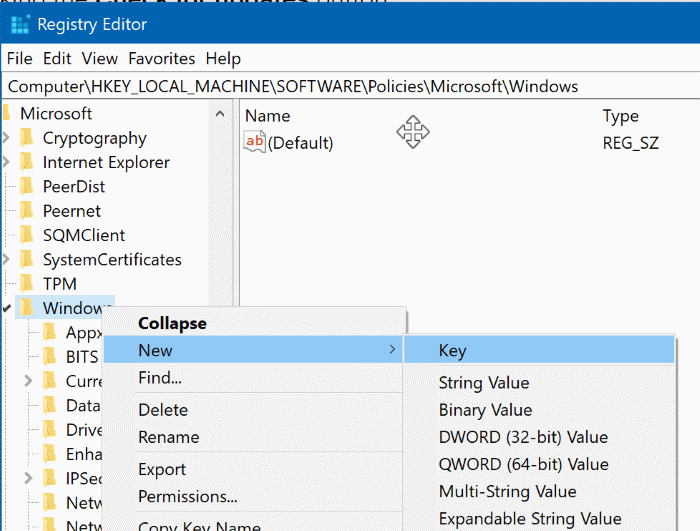The height and width of the screenshot is (531, 700).
Task: Open the Edit menu
Action: tap(57, 59)
